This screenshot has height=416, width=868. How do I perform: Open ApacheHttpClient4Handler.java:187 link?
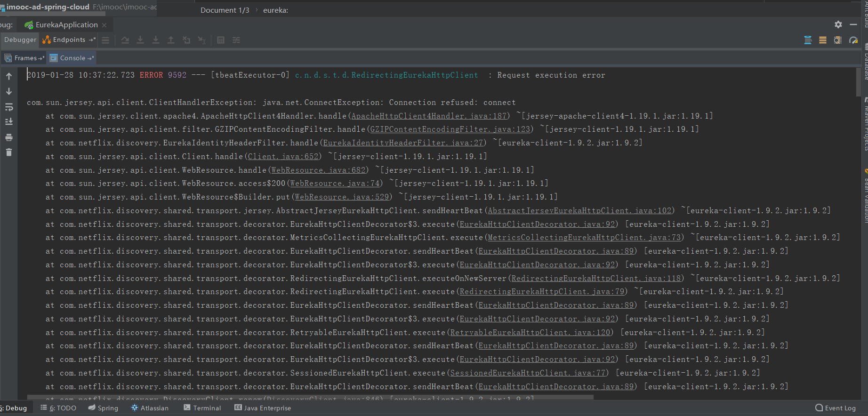pyautogui.click(x=429, y=116)
